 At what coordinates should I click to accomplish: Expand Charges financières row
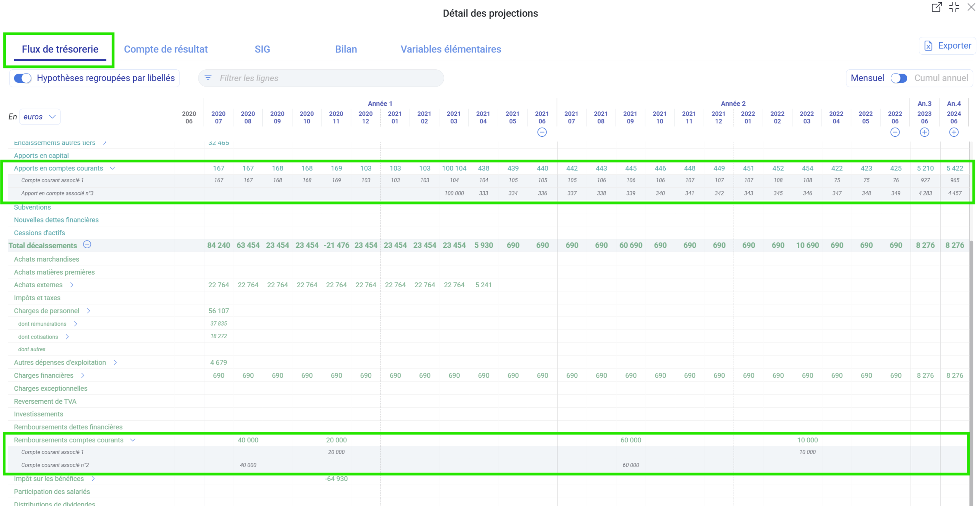click(x=83, y=375)
